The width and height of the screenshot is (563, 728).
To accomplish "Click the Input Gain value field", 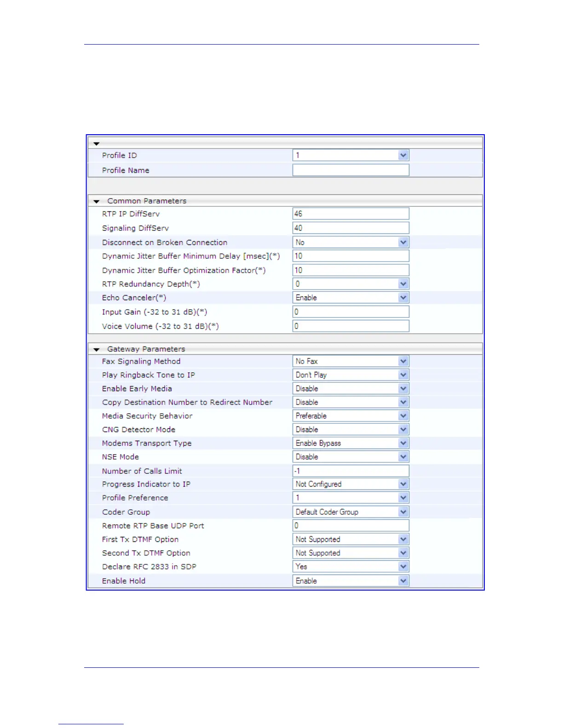I will [350, 312].
